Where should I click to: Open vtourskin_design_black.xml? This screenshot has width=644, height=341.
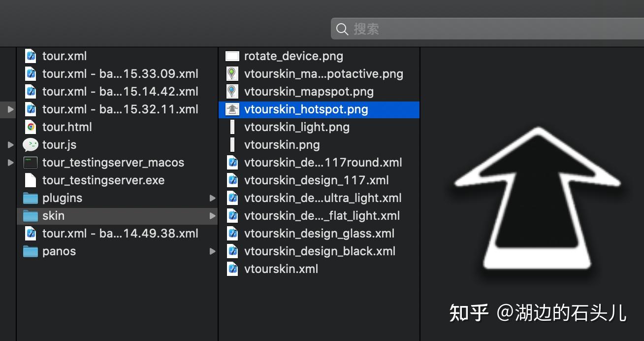(320, 251)
